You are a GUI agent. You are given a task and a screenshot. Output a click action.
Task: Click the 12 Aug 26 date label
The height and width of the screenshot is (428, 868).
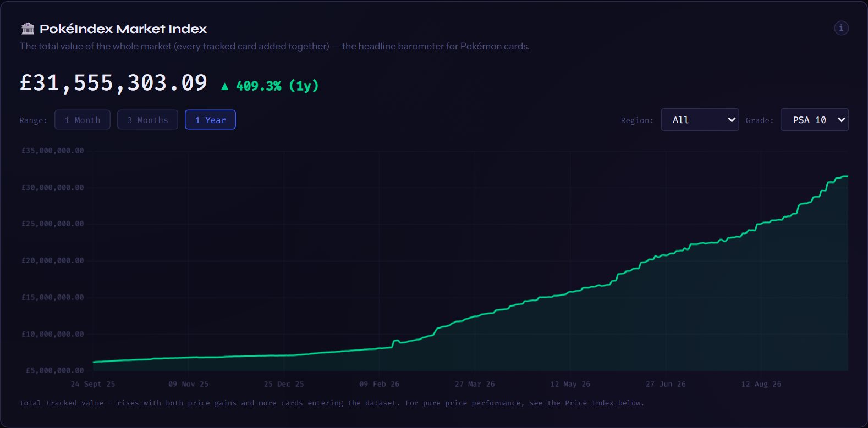click(761, 384)
